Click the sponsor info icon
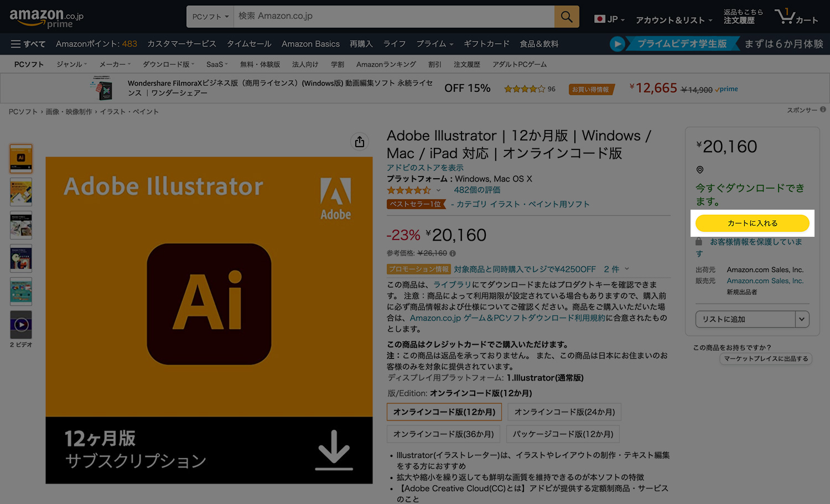Image resolution: width=830 pixels, height=504 pixels. tap(823, 110)
